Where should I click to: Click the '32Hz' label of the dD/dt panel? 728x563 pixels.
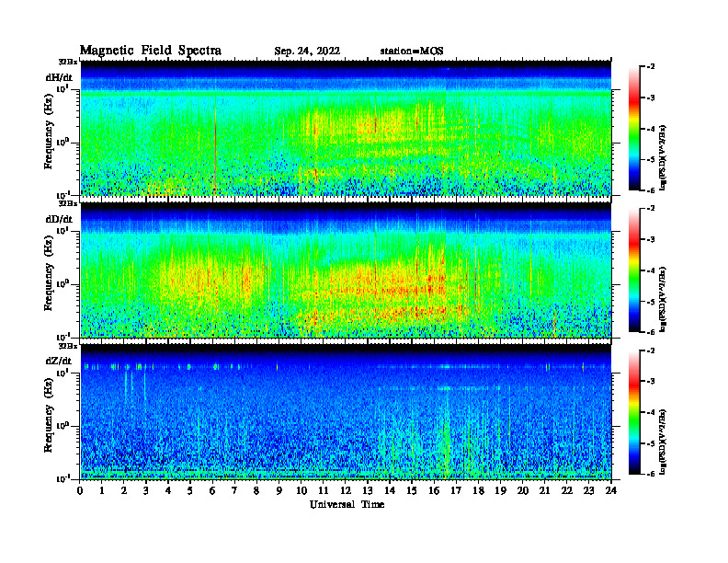click(x=67, y=203)
